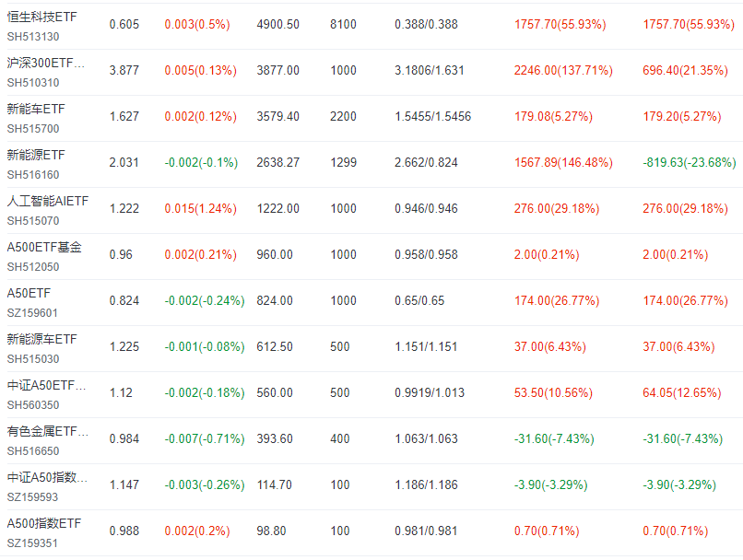Select price 0.605 of 恒生科技ETF

coord(124,24)
